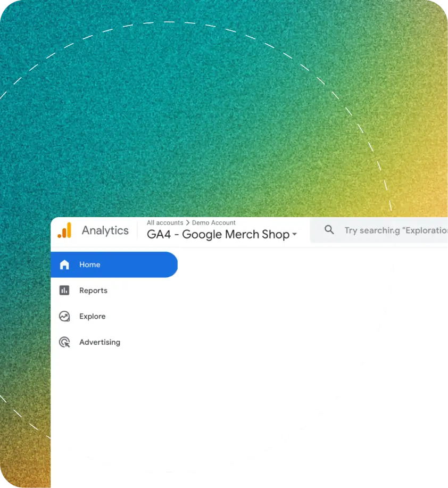Screen dimensions: 448x488
Task: Open the "Demo Account" breadcrumb link
Action: point(213,223)
